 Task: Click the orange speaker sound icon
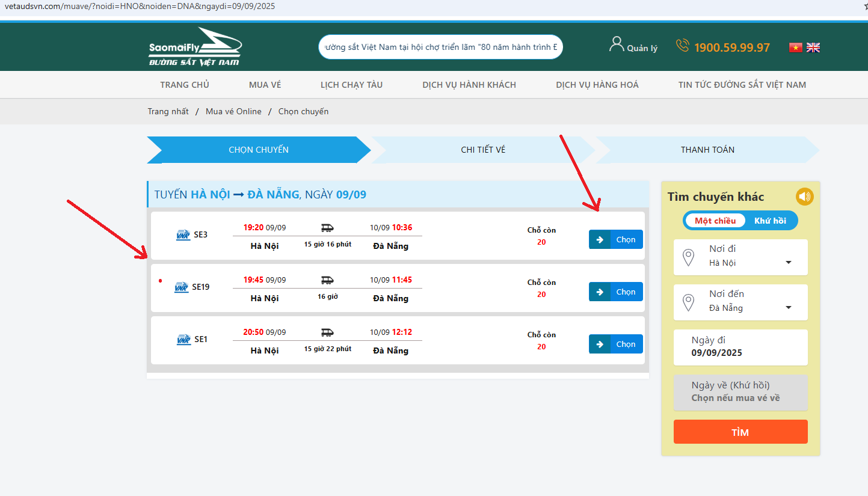[x=804, y=197]
